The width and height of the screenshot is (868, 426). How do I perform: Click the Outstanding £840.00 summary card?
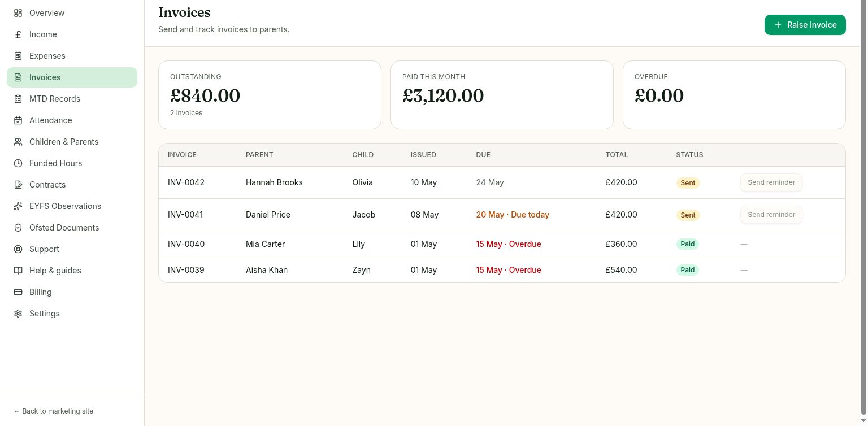[270, 95]
